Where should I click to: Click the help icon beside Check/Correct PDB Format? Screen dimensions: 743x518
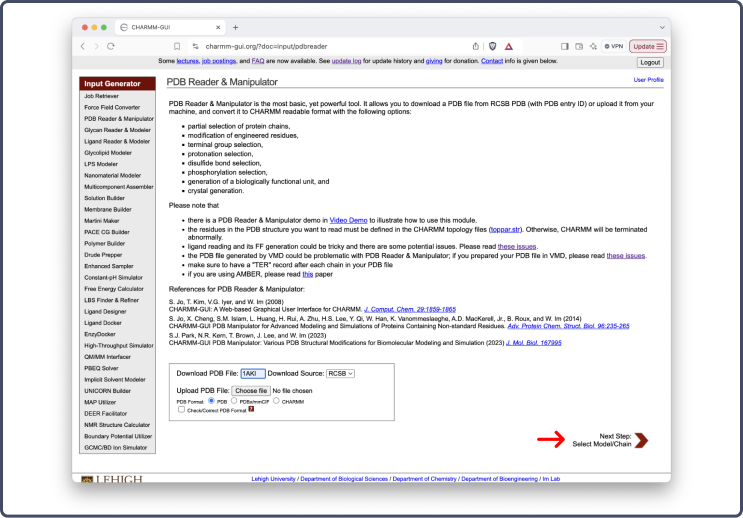(x=250, y=409)
